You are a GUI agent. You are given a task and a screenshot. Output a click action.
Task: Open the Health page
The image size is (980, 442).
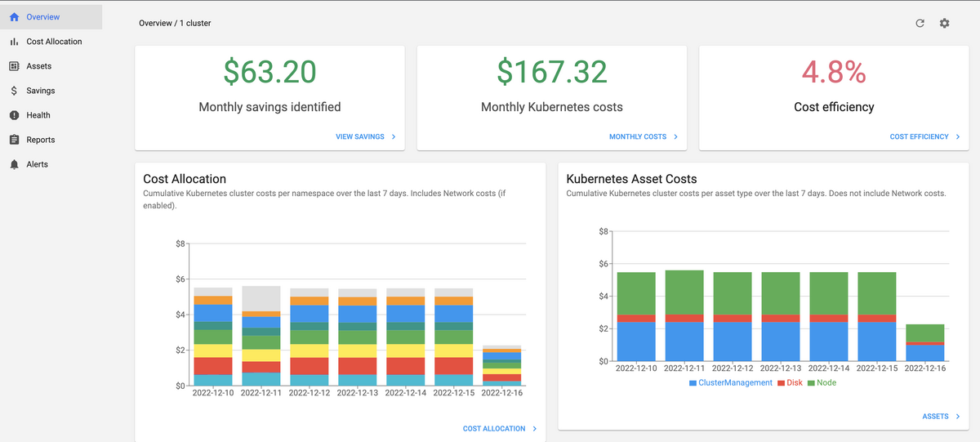point(51,115)
